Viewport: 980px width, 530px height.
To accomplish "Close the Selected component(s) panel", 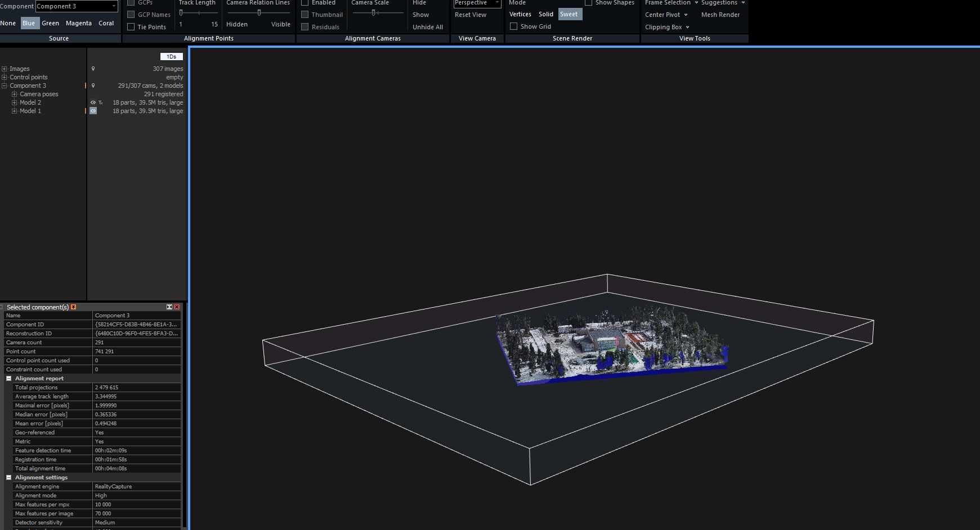I will [177, 307].
